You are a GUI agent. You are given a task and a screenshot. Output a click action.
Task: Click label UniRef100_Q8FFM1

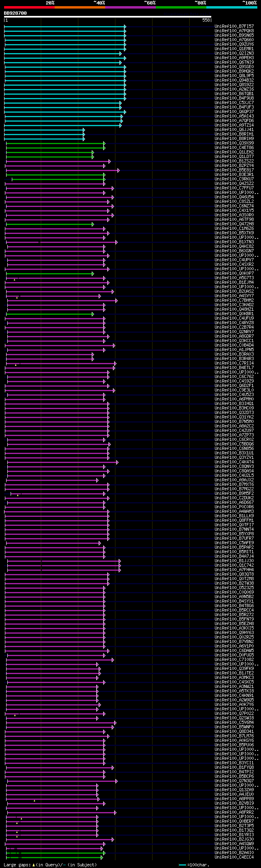234,520
